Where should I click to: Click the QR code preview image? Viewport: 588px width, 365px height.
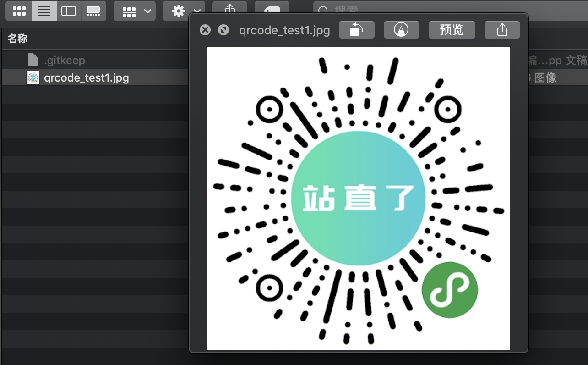tap(359, 199)
